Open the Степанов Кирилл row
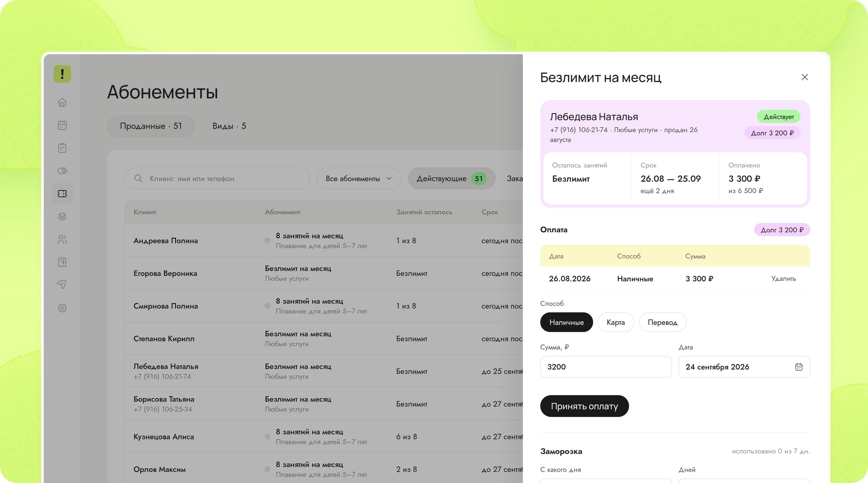 point(324,338)
